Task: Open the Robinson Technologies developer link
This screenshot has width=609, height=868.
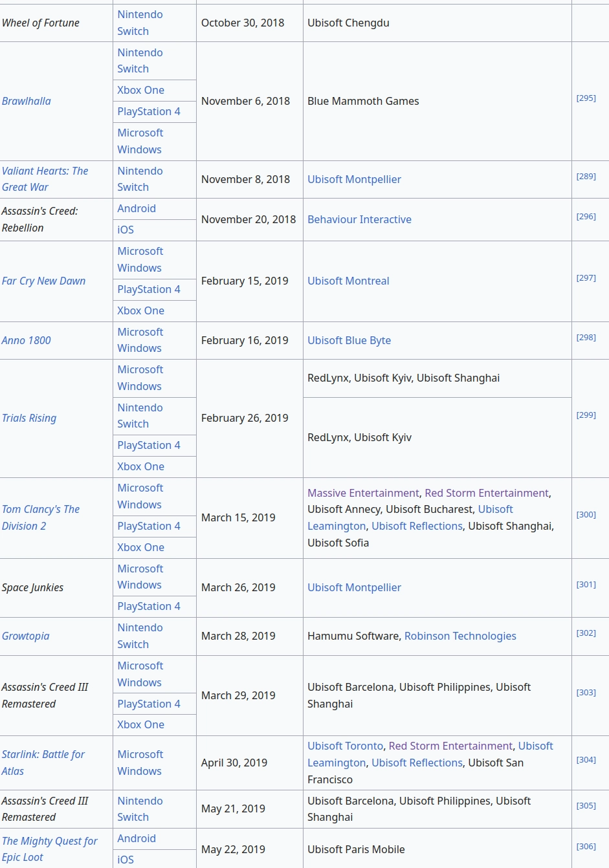Action: [460, 636]
